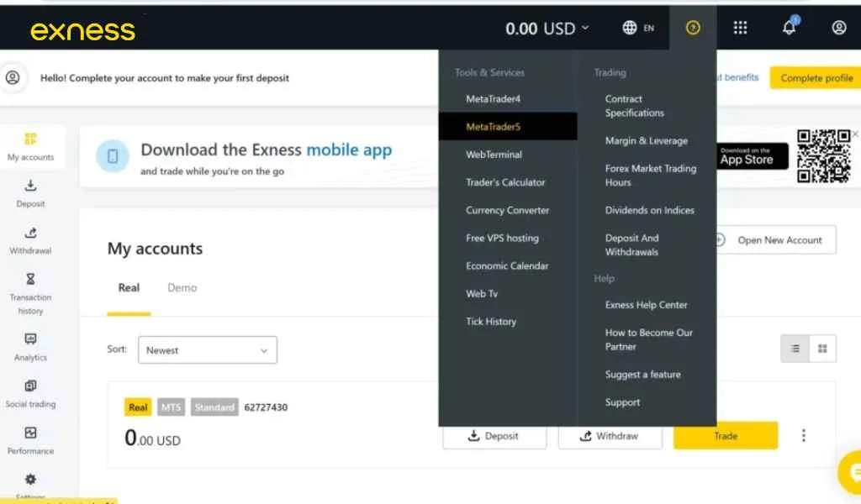
Task: Switch accounts to grid view
Action: pos(822,348)
